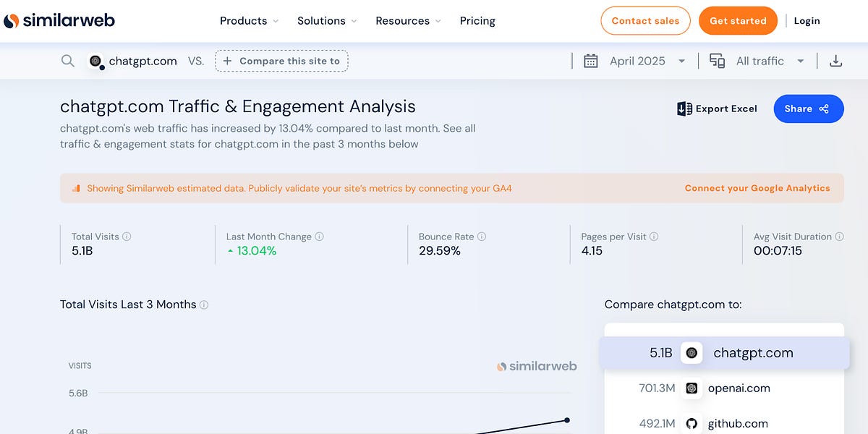Click the download icon in the filter bar
The height and width of the screenshot is (434, 868).
(x=835, y=61)
